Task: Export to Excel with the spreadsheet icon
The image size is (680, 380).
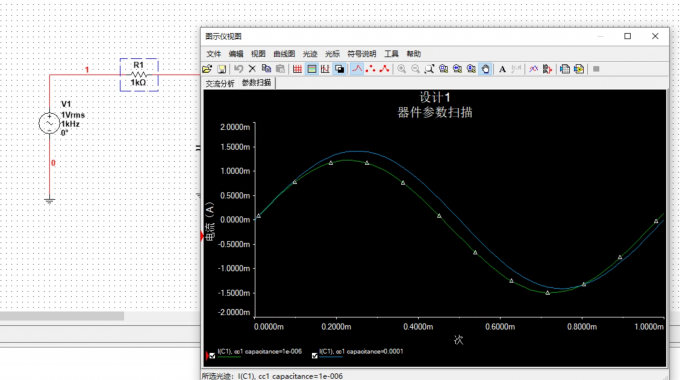Action: pos(565,69)
